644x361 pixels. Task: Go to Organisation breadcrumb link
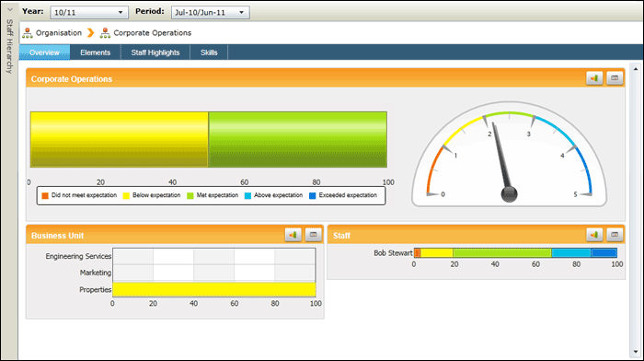[59, 33]
